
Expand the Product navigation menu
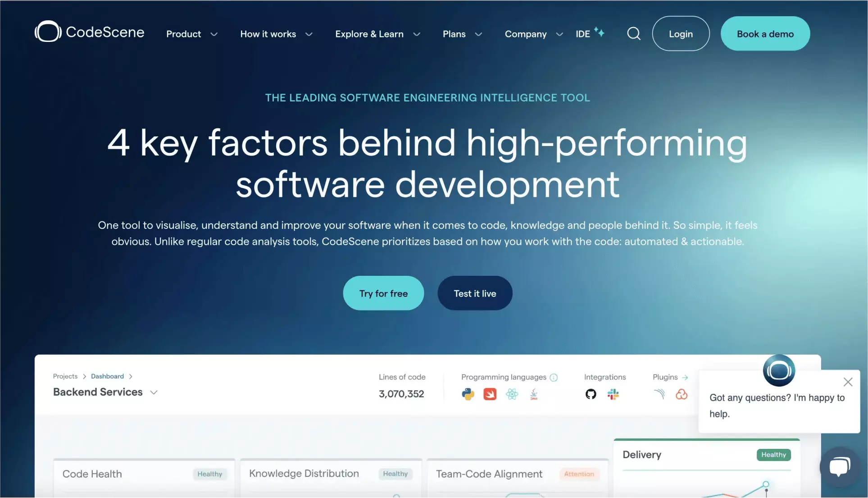191,33
